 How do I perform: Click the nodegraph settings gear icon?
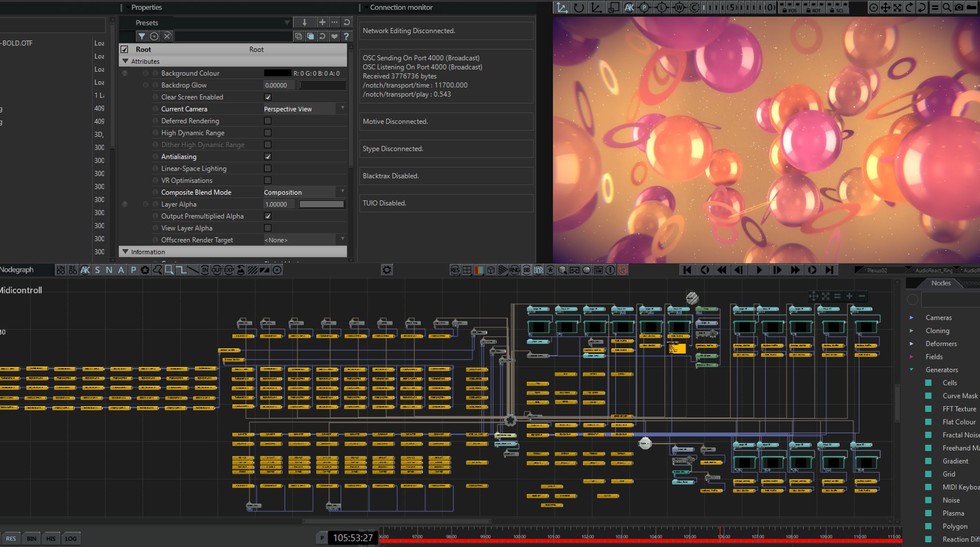[387, 270]
